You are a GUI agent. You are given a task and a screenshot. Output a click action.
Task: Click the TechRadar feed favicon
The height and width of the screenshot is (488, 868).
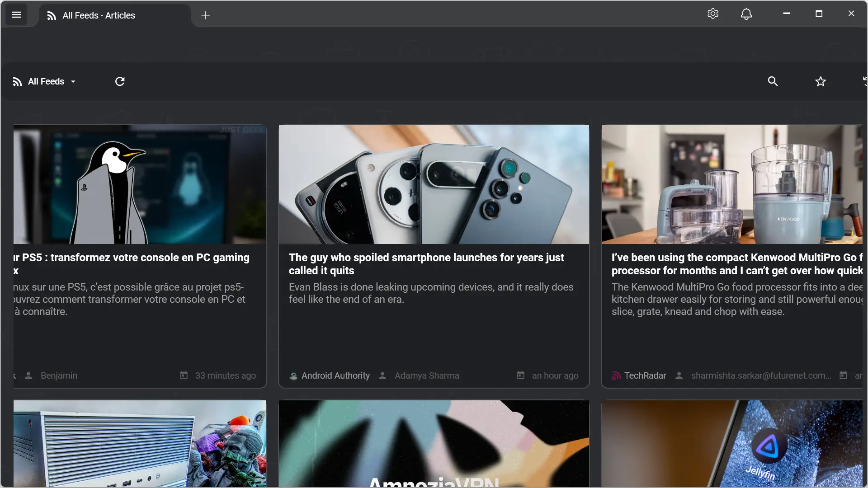pos(616,376)
